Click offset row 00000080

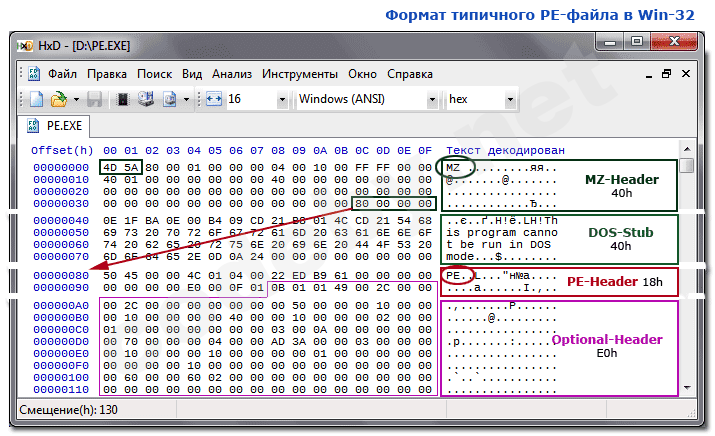61,276
